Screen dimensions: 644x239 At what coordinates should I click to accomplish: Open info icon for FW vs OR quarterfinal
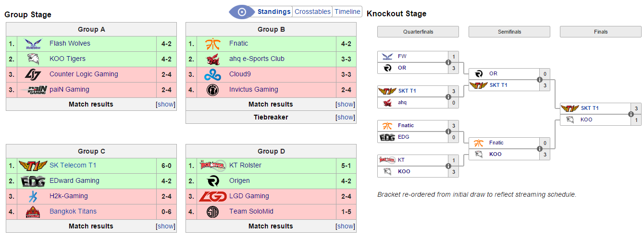click(448, 62)
